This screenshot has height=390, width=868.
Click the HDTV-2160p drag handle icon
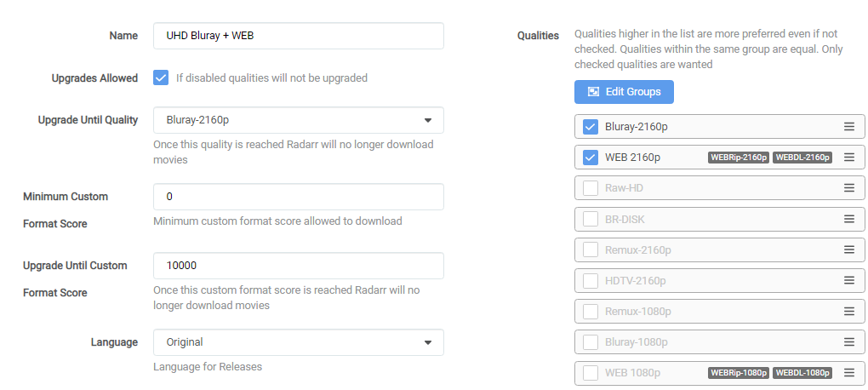point(848,280)
